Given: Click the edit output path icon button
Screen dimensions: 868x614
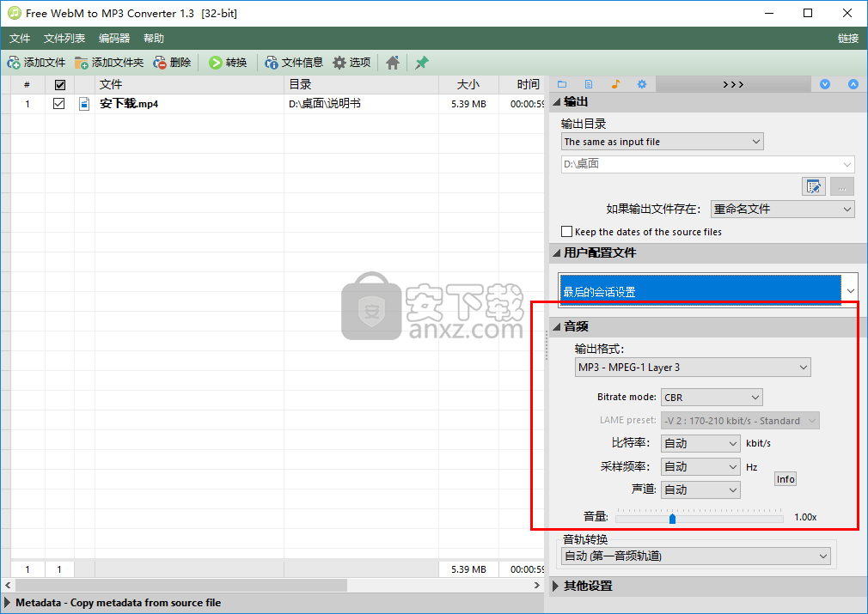Looking at the screenshot, I should (x=814, y=186).
